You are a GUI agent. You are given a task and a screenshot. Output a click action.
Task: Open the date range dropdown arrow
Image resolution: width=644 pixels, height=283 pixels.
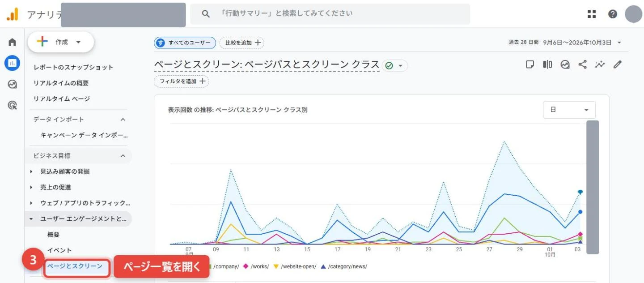[x=619, y=43]
